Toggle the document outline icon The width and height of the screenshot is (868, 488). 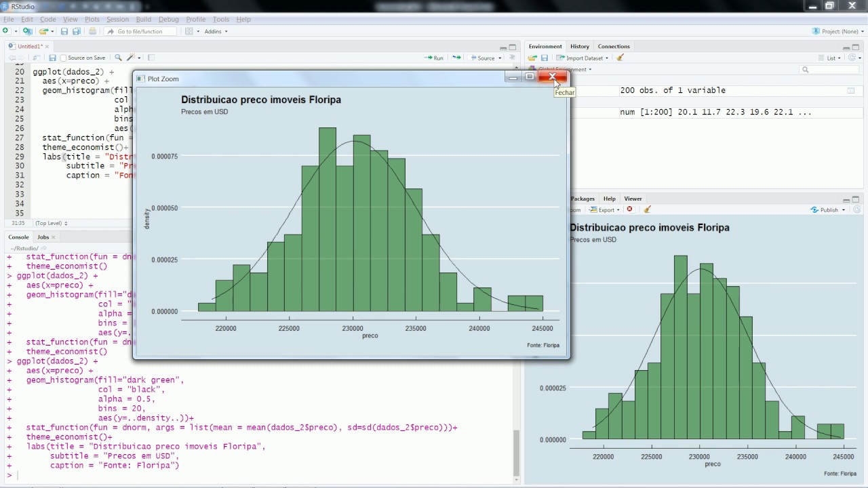coord(513,58)
